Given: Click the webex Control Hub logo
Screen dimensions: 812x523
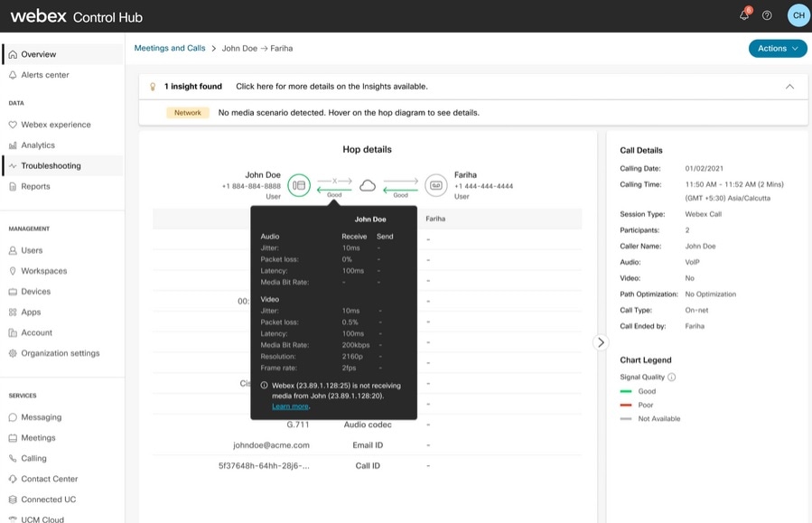Looking at the screenshot, I should click(76, 16).
